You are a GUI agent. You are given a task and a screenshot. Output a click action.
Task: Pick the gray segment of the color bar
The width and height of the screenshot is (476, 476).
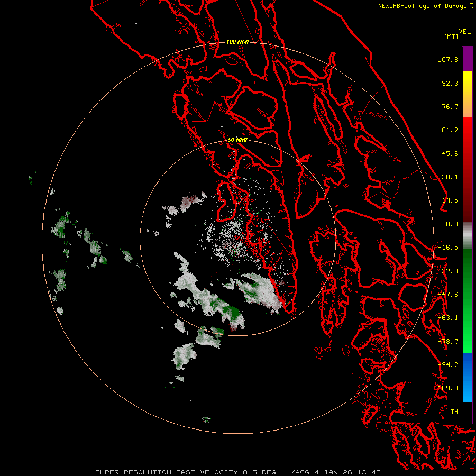tap(467, 235)
